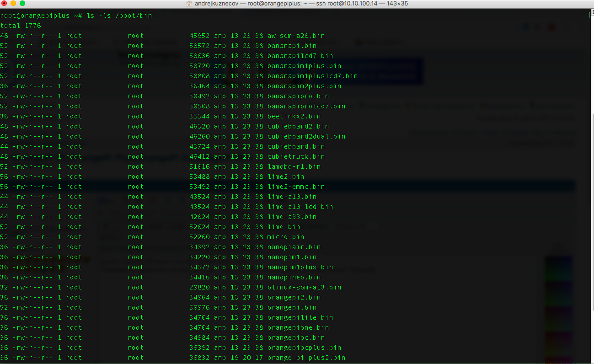Click the timestamp 20:17 on the last row
The height and width of the screenshot is (364, 594).
[253, 358]
